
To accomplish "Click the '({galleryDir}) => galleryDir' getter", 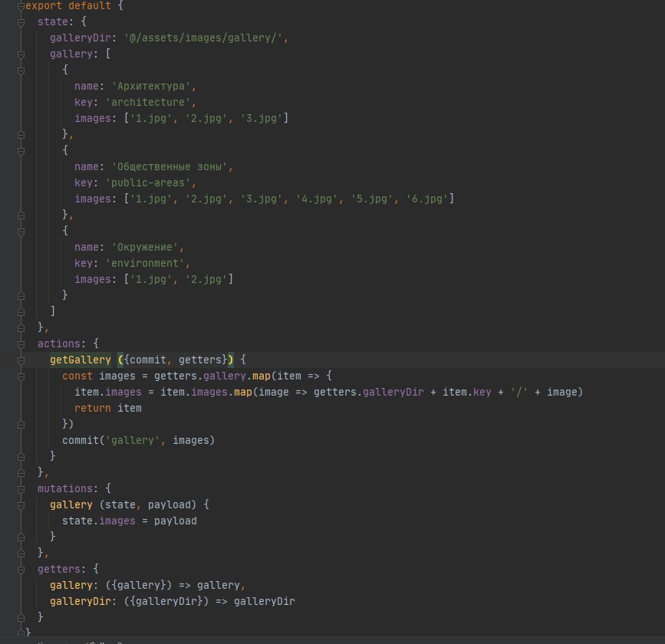I will coord(209,601).
